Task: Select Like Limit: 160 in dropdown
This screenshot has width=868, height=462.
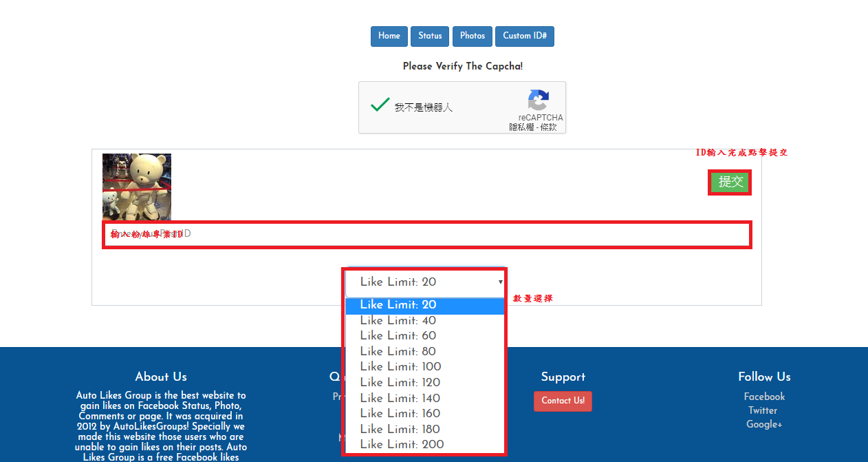Action: point(400,413)
